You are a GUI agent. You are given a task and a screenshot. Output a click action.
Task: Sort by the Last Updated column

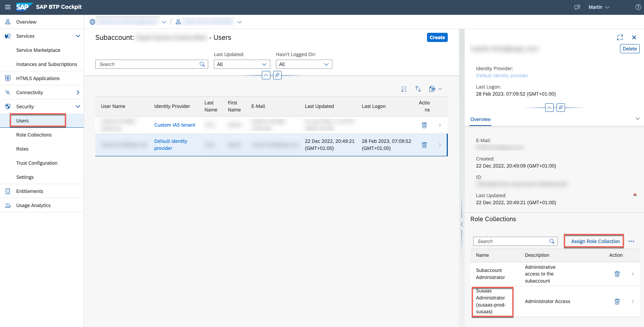point(319,106)
